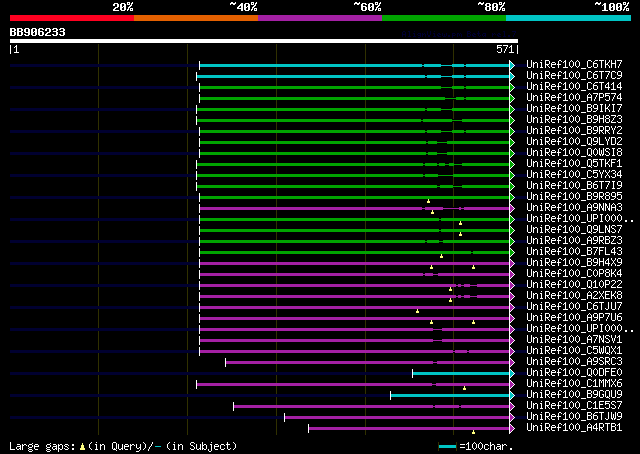The height and width of the screenshot is (454, 640).
Task: Select the UniRef100_Q0DFE0 label
Action: click(574, 373)
